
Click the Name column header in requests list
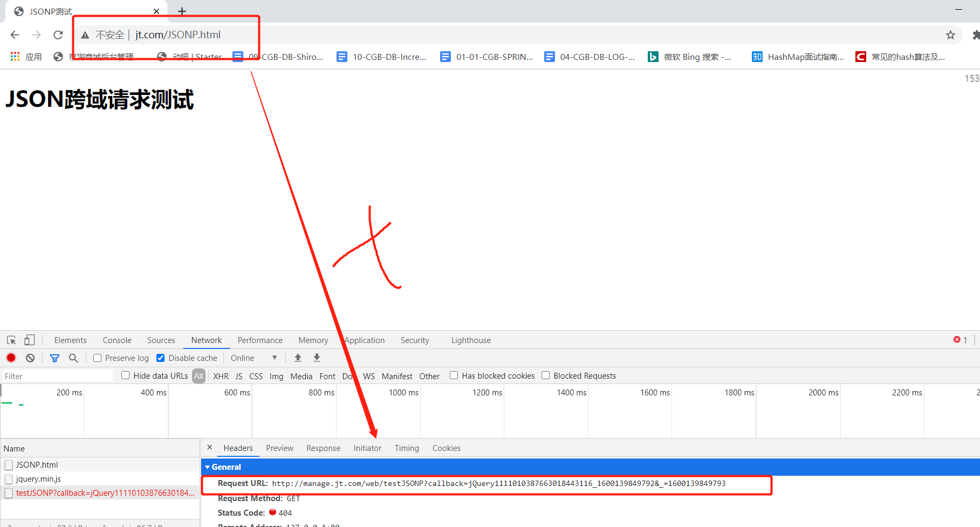(100, 448)
